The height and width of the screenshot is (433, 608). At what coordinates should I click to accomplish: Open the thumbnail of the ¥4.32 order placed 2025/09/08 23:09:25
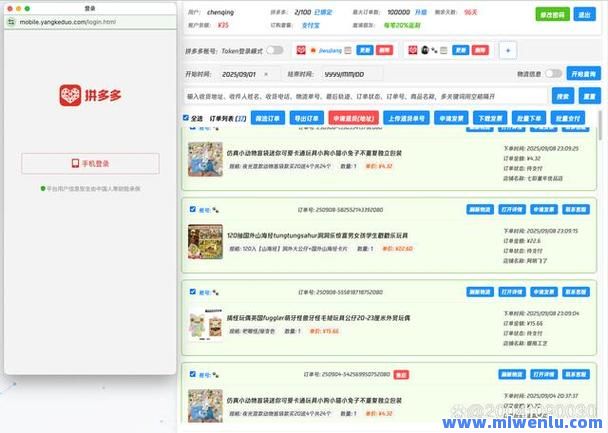(206, 159)
